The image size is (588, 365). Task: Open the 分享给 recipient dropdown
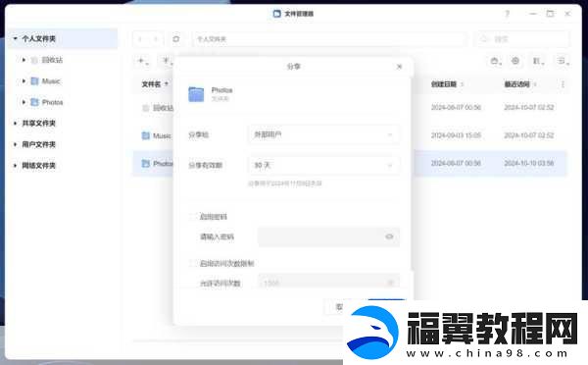click(x=323, y=134)
